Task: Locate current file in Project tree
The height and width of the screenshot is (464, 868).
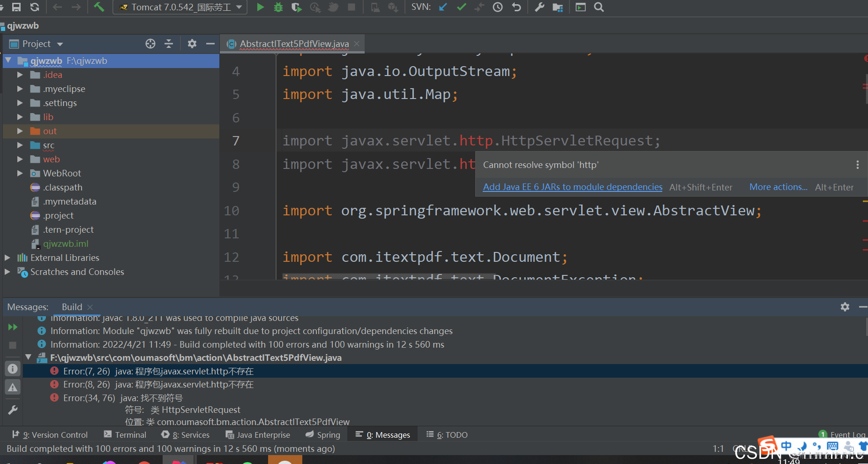Action: (150, 44)
